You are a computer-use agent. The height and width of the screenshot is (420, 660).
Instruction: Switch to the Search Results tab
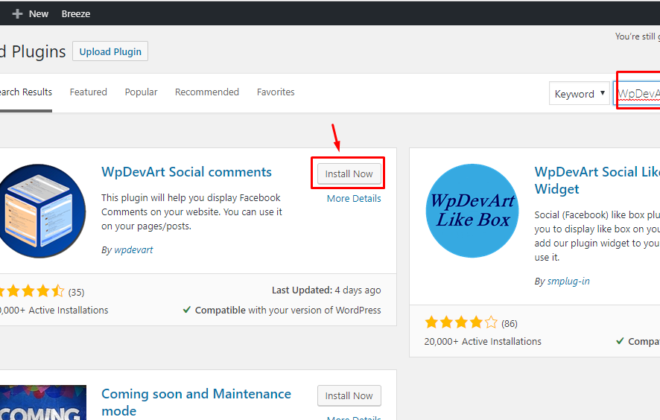(26, 92)
